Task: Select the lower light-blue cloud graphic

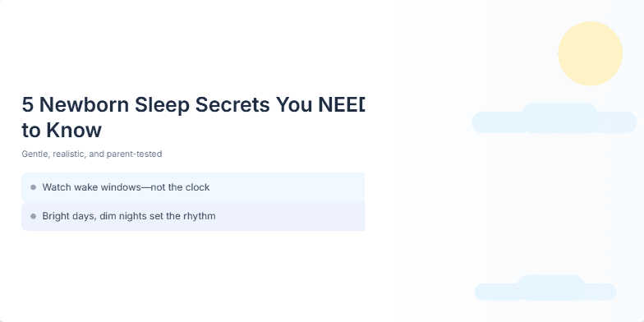Action: click(545, 287)
